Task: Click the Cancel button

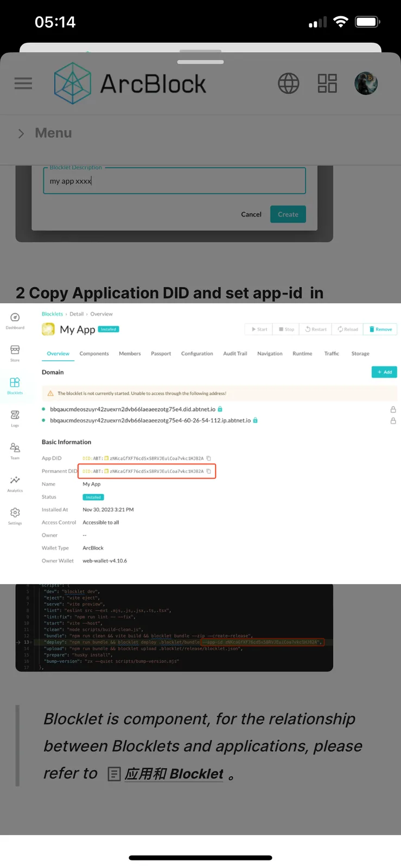Action: click(251, 214)
